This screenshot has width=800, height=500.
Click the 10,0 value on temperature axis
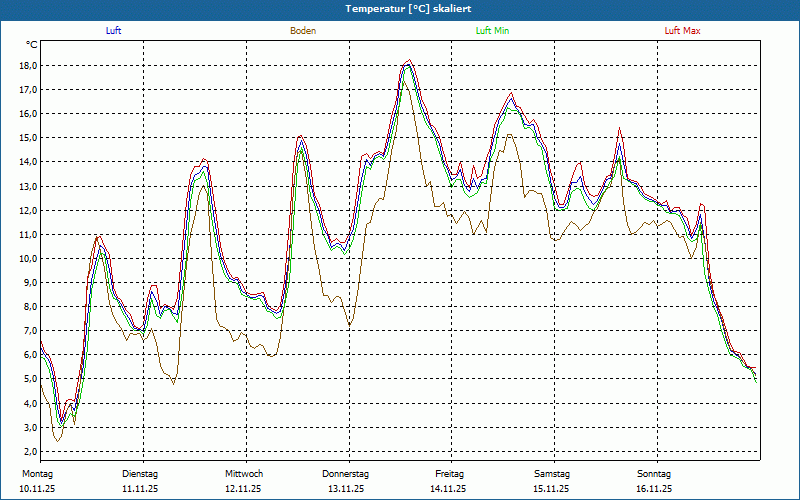27,259
